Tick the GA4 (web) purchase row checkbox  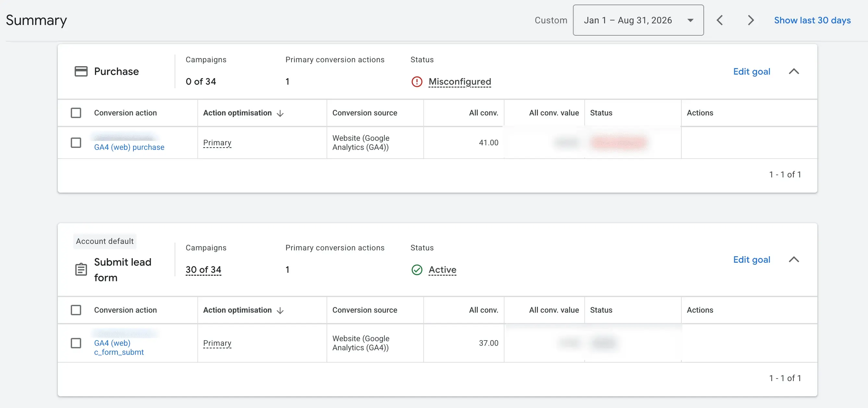click(x=76, y=143)
